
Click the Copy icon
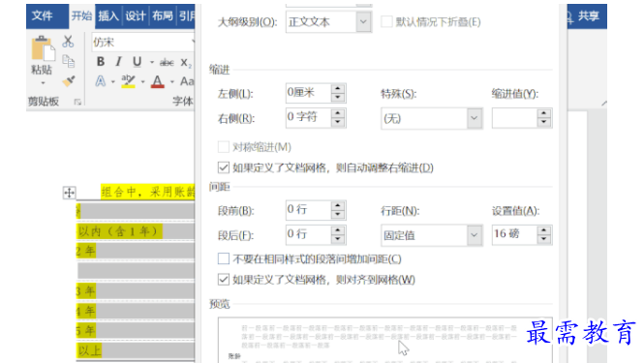pyautogui.click(x=68, y=62)
